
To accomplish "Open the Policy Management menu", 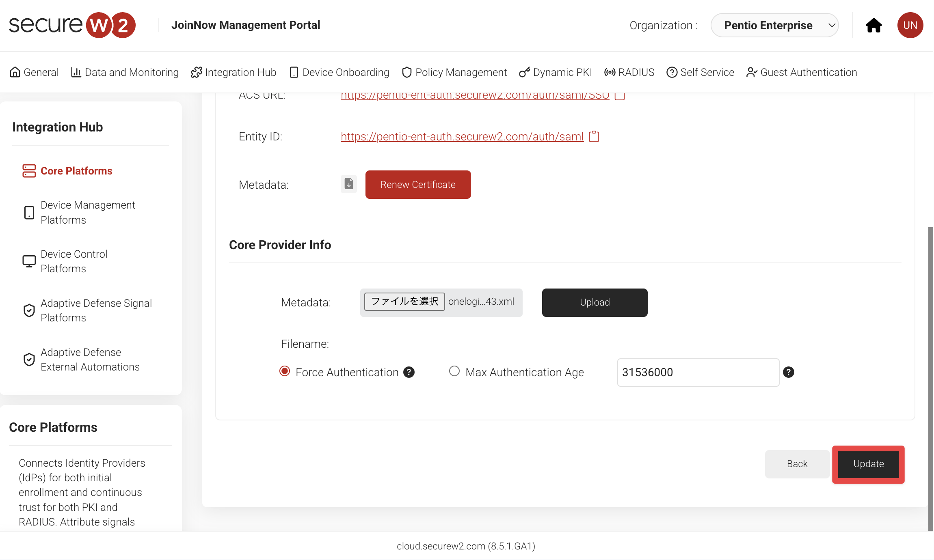I will tap(454, 72).
